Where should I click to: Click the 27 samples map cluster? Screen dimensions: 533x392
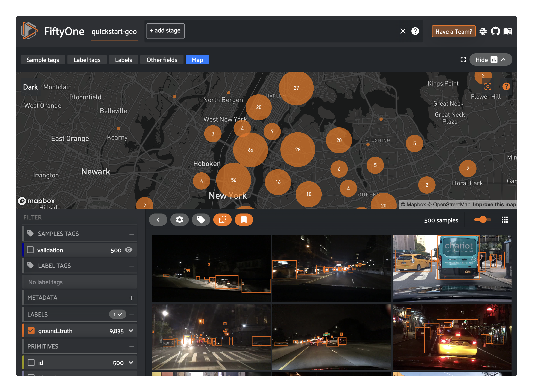(296, 88)
